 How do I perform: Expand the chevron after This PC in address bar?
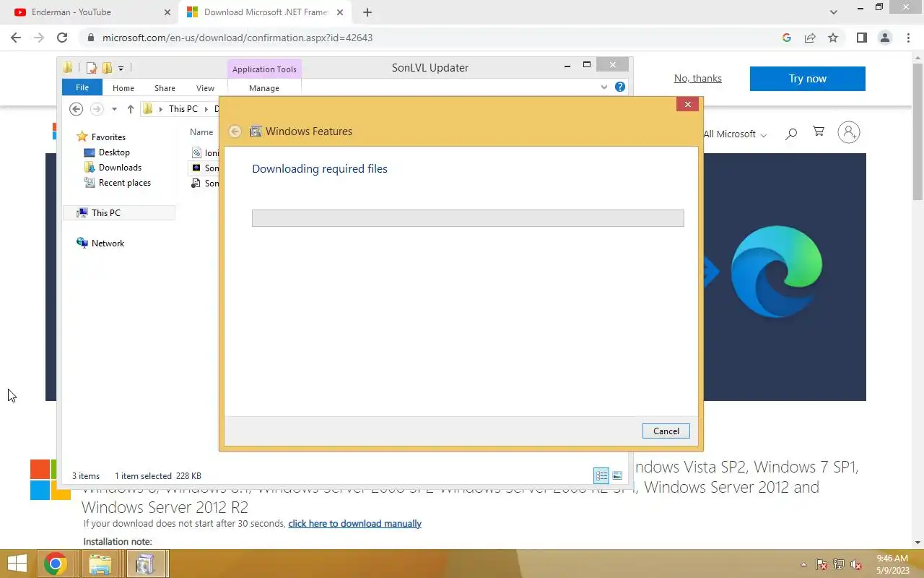point(205,109)
